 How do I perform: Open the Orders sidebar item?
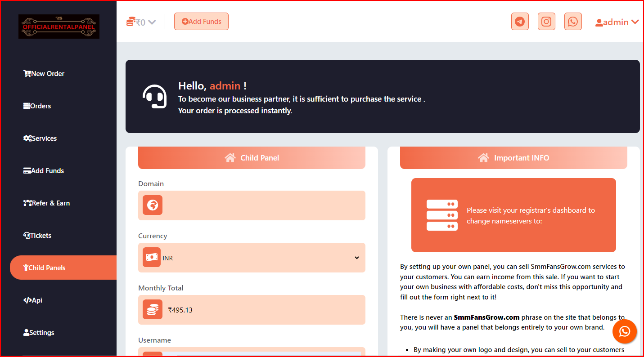click(37, 106)
